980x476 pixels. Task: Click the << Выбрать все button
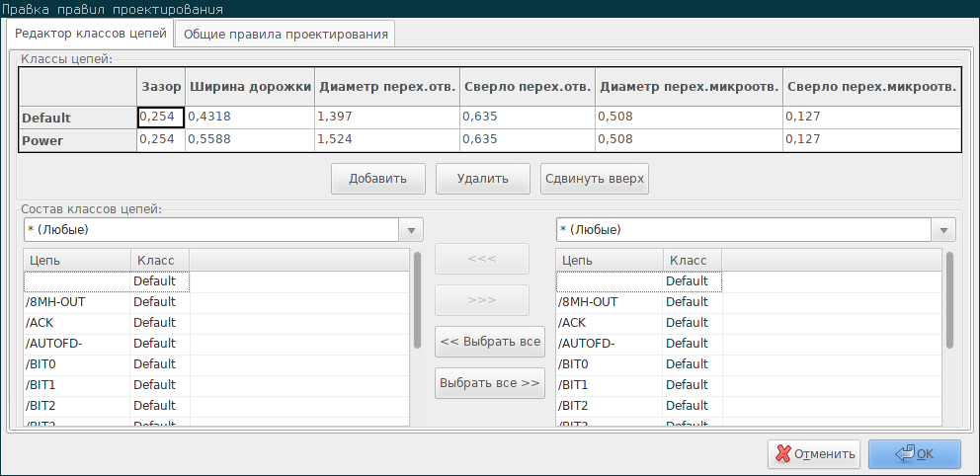[x=490, y=342]
